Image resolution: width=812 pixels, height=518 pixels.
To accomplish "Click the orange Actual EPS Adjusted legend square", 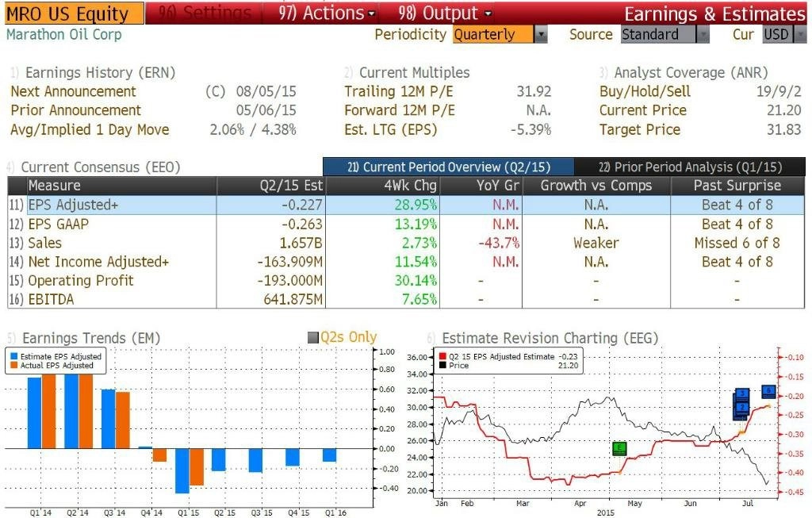I will point(14,365).
